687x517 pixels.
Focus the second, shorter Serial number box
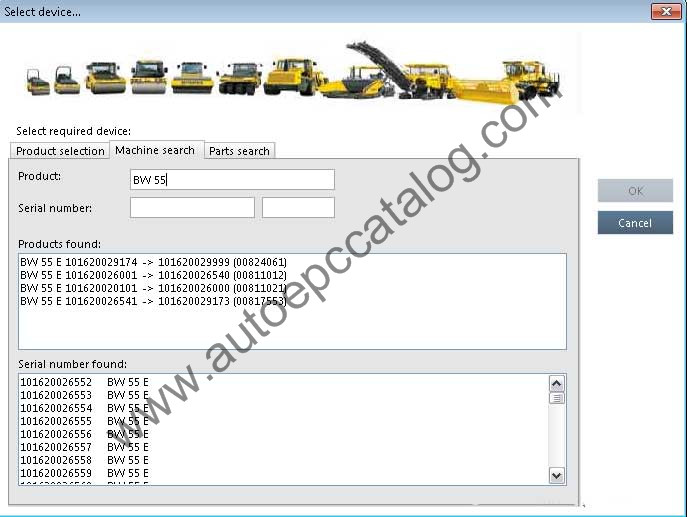(x=298, y=207)
